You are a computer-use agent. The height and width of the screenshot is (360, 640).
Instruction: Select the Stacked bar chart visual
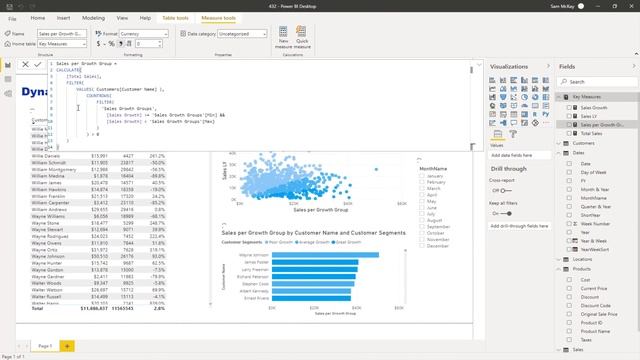tap(492, 80)
